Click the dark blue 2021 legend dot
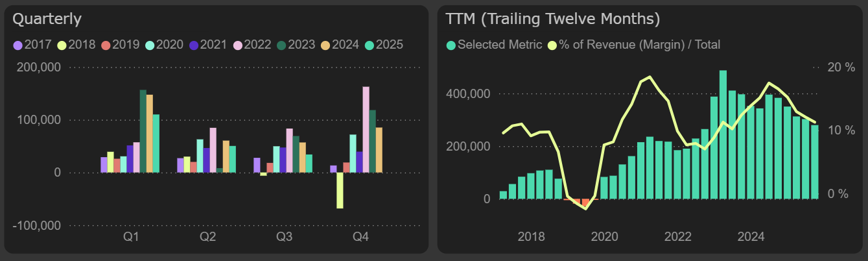This screenshot has width=868, height=261. coord(194,45)
